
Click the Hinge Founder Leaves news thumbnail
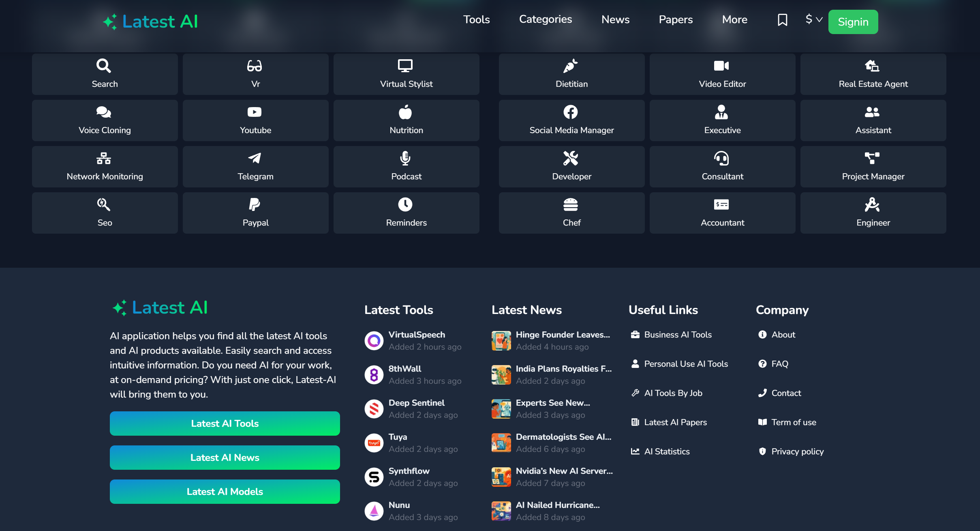pyautogui.click(x=501, y=341)
